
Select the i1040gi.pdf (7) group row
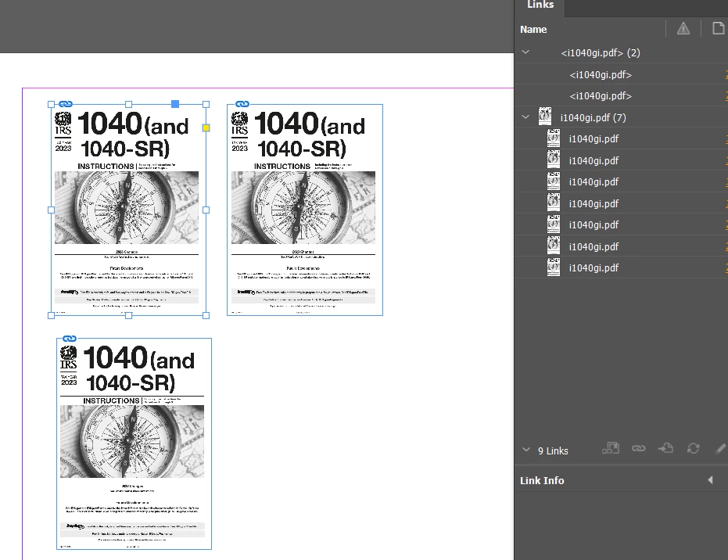pyautogui.click(x=621, y=117)
